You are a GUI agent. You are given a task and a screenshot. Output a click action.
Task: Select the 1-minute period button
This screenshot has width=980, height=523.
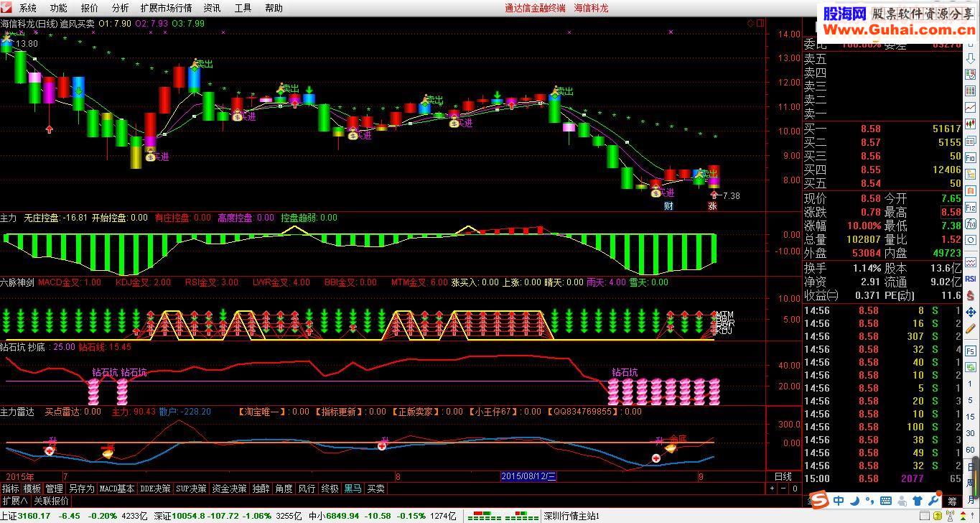click(970, 384)
